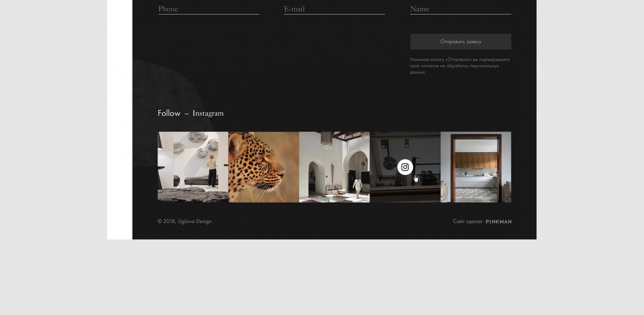Viewport: 644px width, 315px height.
Task: Open thumbnail with boy and silver discs
Action: 193,167
